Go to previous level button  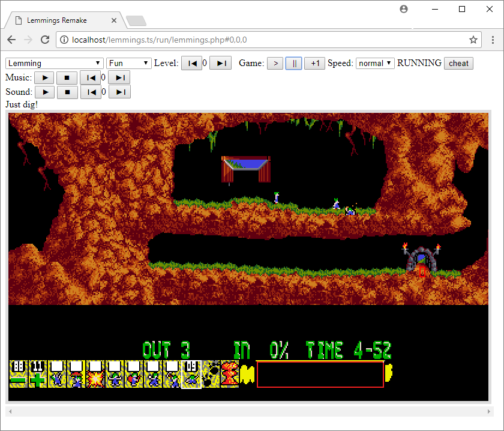coord(191,63)
